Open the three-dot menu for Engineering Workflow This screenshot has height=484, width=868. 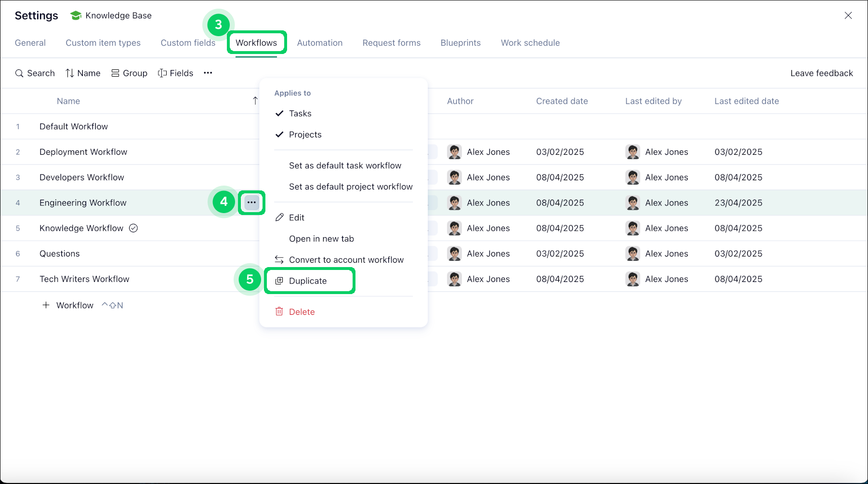click(x=251, y=202)
